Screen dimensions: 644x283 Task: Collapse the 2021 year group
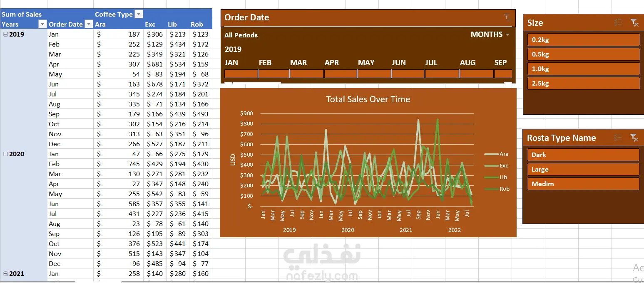tap(5, 274)
